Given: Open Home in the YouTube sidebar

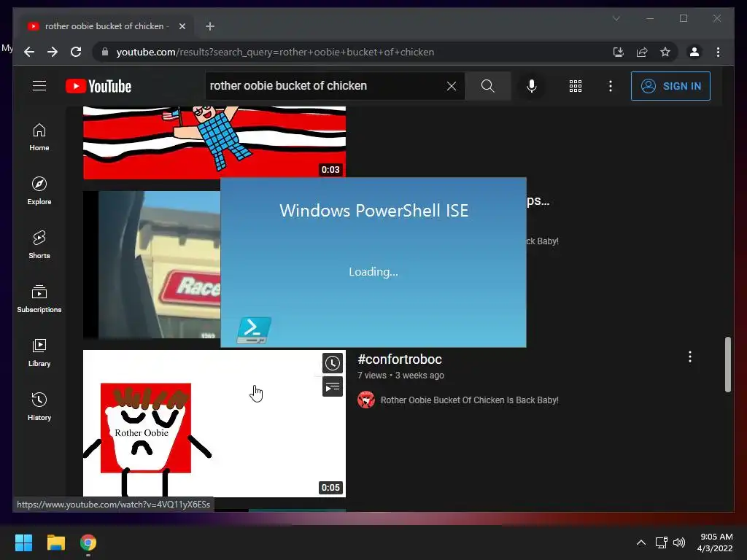Looking at the screenshot, I should (x=39, y=137).
